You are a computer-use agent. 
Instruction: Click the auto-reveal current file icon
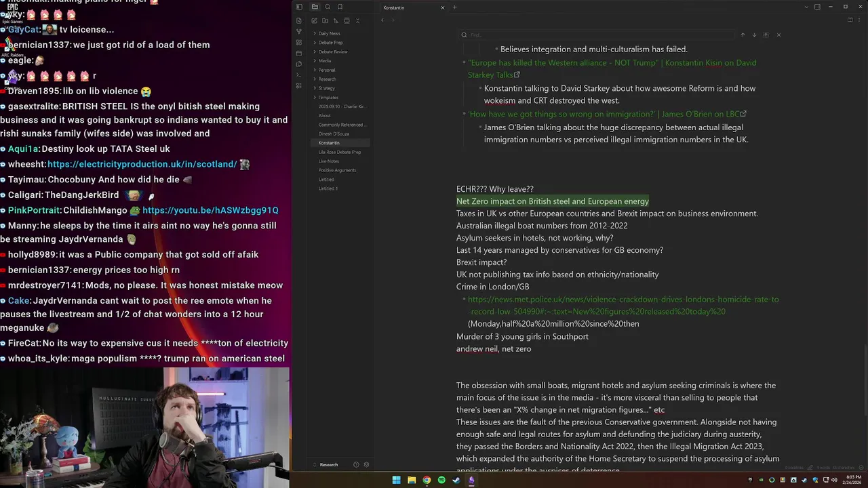[x=347, y=21]
